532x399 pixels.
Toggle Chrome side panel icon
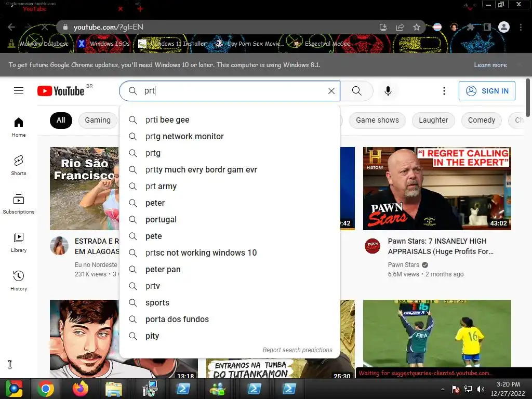pyautogui.click(x=487, y=27)
